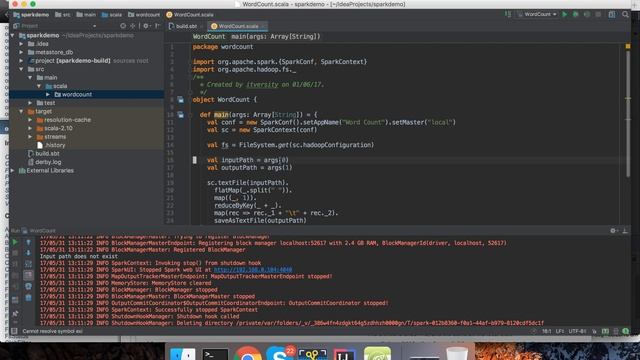Open tool windows quick access in status bar
The width and height of the screenshot is (640, 360).
[x=14, y=331]
